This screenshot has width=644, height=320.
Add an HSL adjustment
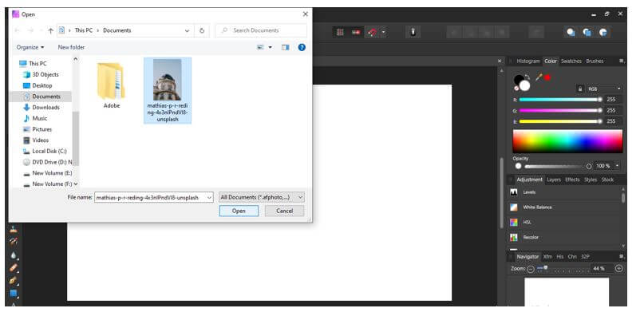click(x=565, y=222)
